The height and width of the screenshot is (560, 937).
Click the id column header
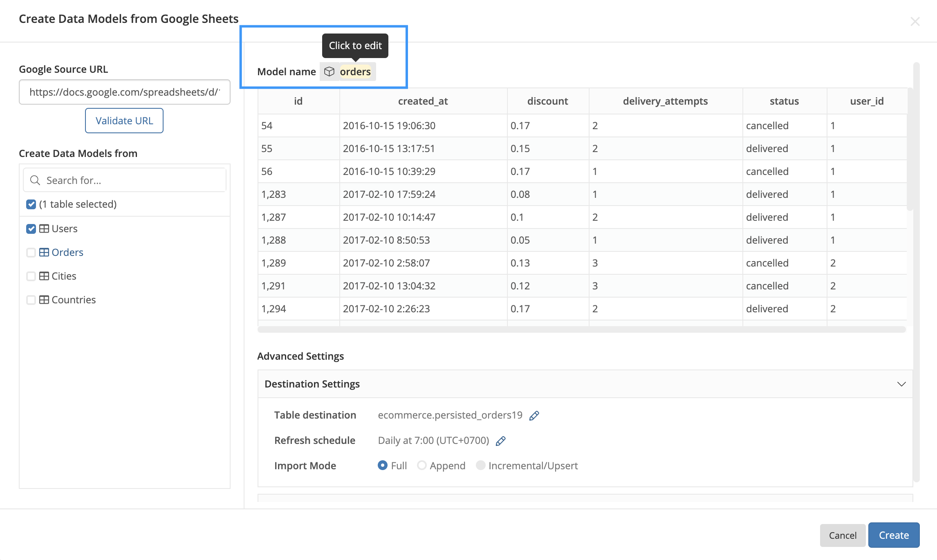pos(298,101)
